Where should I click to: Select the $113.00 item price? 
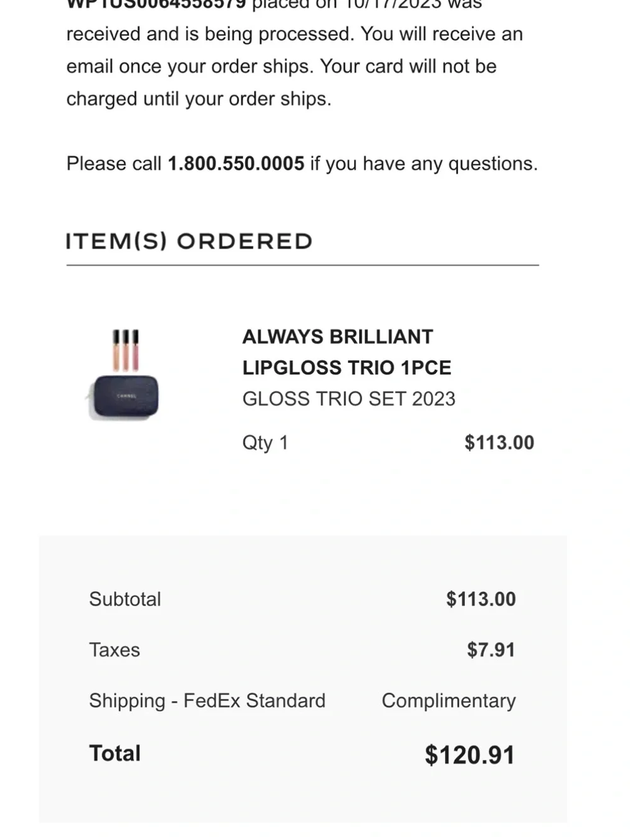[x=499, y=442]
